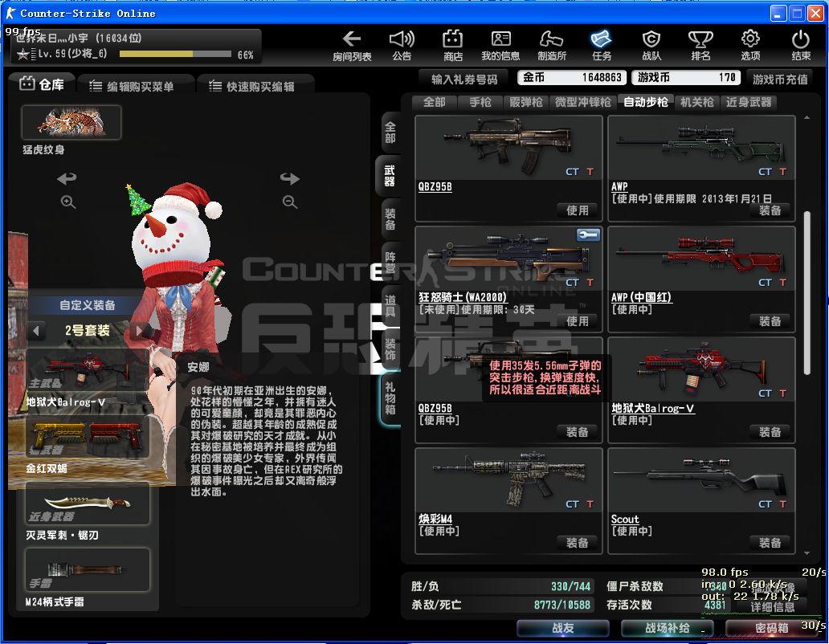Open 密码箱 code box button
Viewport: 829px width, 644px height.
[x=771, y=628]
